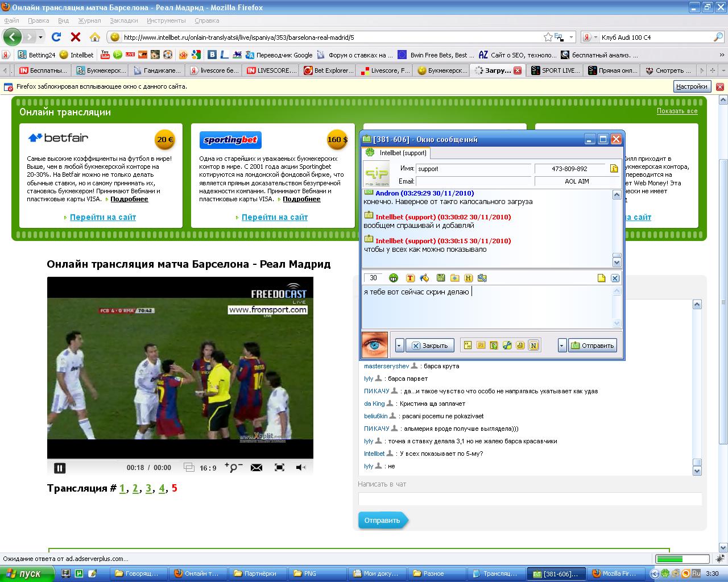Image resolution: width=728 pixels, height=582 pixels.
Task: Click Подробнее link in Betfair card
Action: [129, 199]
